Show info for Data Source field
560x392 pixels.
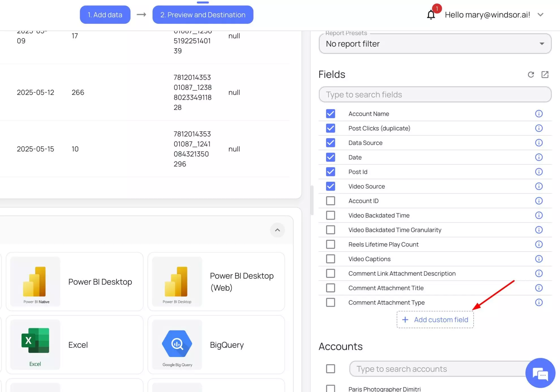click(x=539, y=143)
